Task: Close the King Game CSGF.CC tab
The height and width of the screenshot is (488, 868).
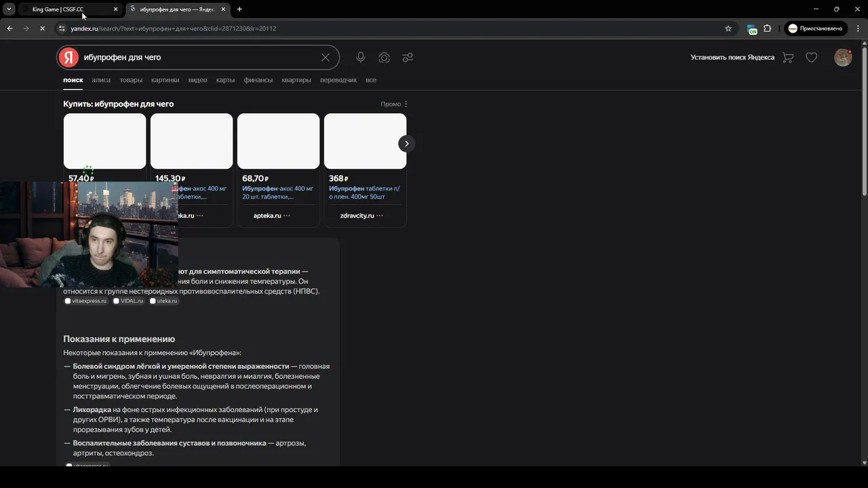Action: click(x=115, y=9)
